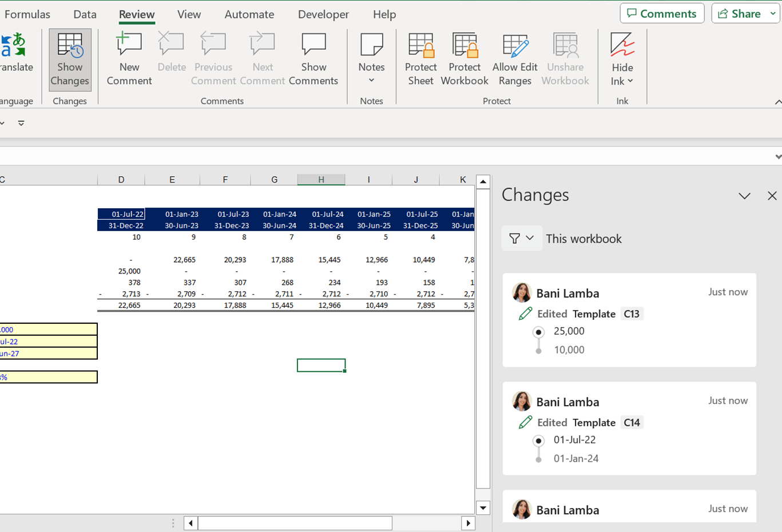Select column H header
This screenshot has width=782, height=532.
coord(321,180)
